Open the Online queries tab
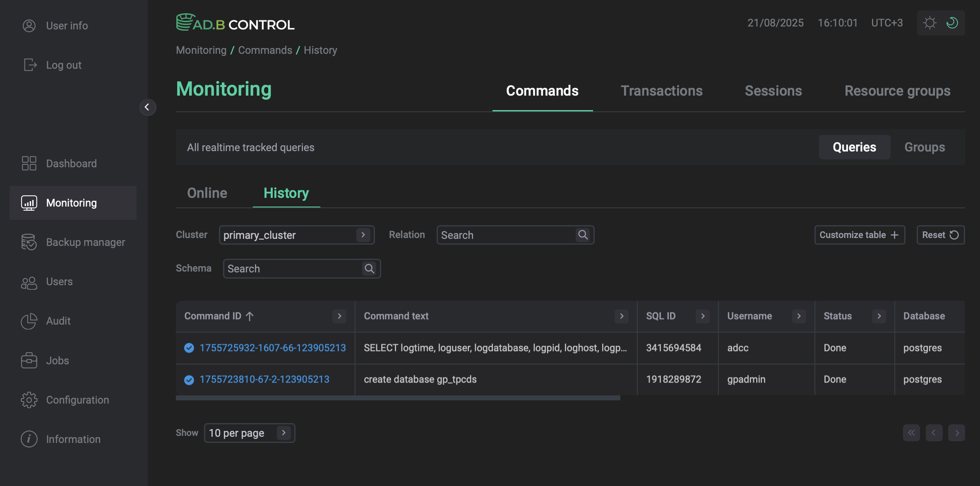The height and width of the screenshot is (486, 980). 207,193
